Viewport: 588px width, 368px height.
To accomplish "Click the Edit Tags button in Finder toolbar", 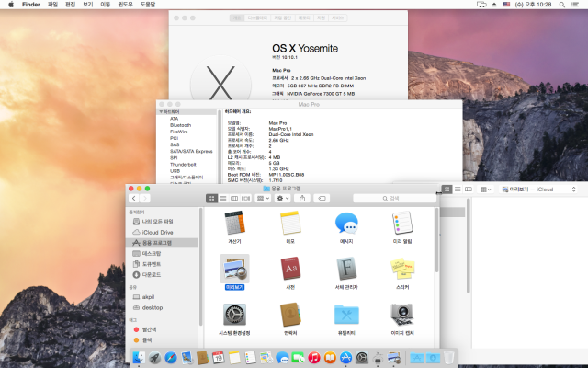I will [322, 199].
